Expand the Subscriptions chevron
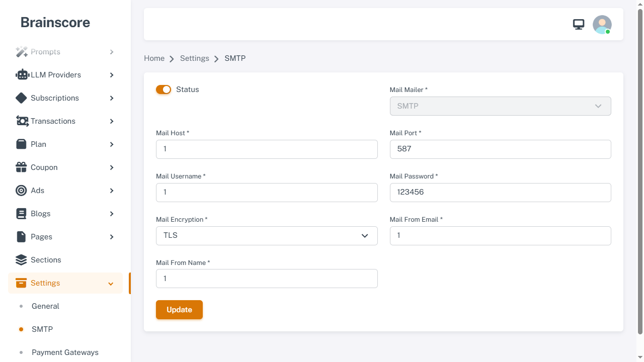The image size is (644, 362). coord(112,98)
